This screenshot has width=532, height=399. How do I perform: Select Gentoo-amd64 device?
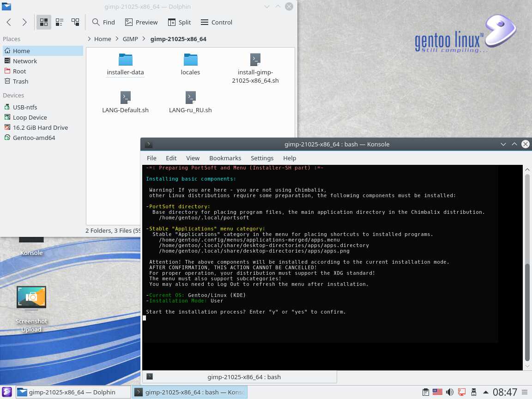(x=43, y=138)
